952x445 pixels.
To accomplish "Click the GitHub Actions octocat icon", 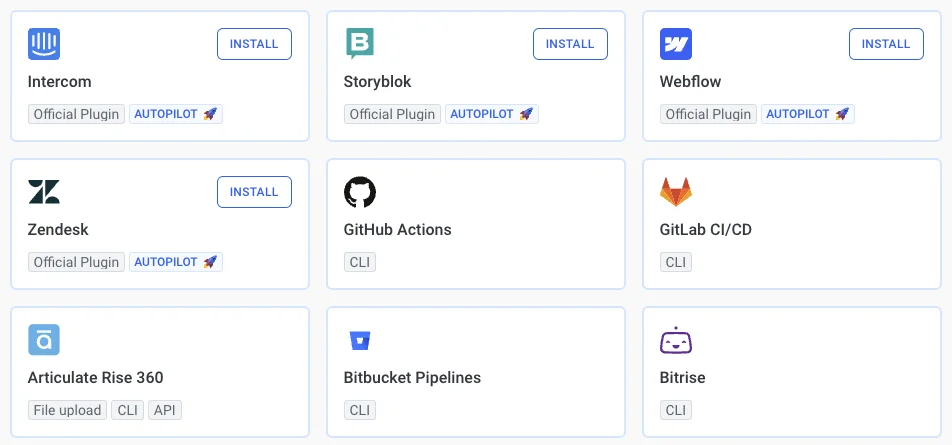I will coord(360,192).
